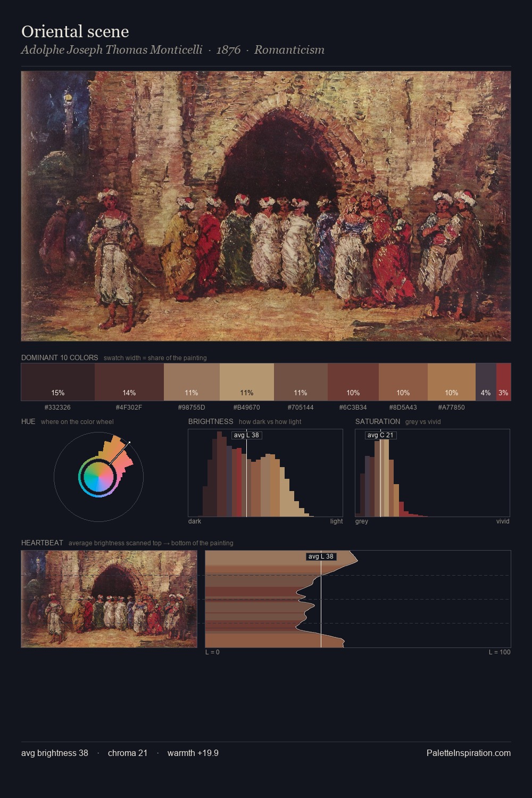Click the L = 0 axis label
Screen dimensions: 532x798
212,652
